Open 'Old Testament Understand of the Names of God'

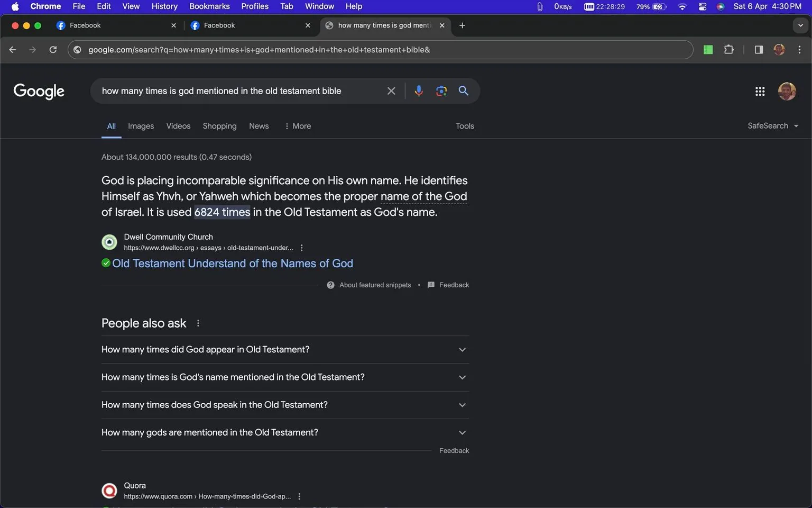pyautogui.click(x=232, y=263)
